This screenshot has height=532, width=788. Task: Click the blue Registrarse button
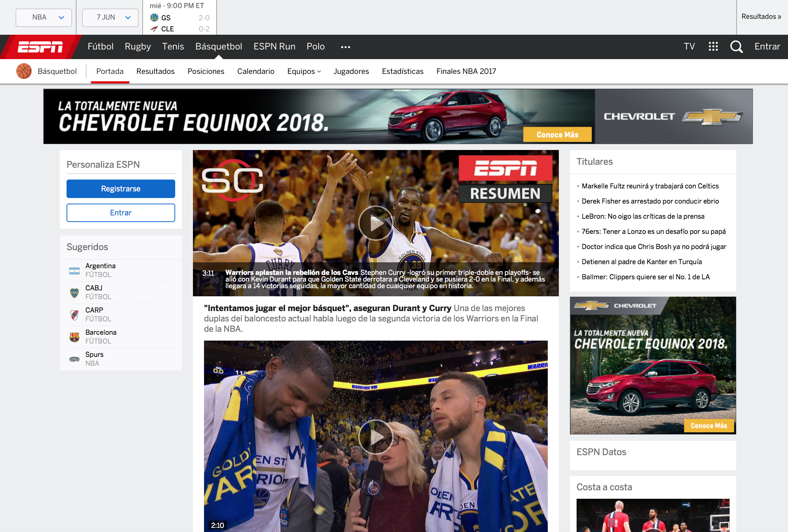[x=121, y=189]
